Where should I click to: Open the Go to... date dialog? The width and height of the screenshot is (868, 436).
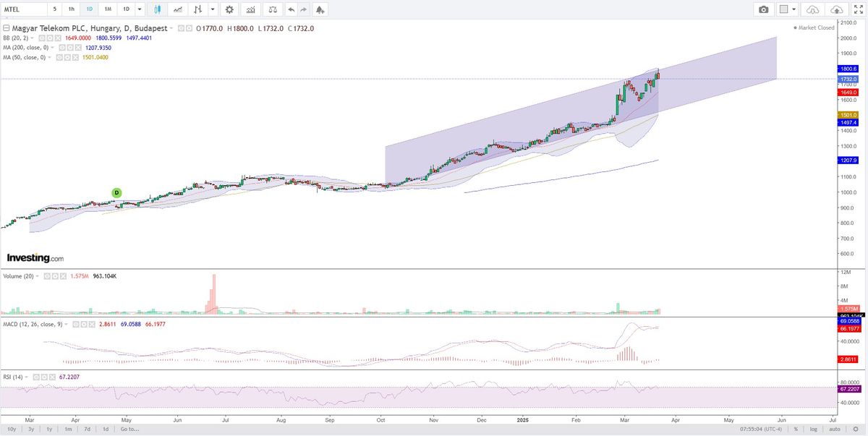click(129, 429)
